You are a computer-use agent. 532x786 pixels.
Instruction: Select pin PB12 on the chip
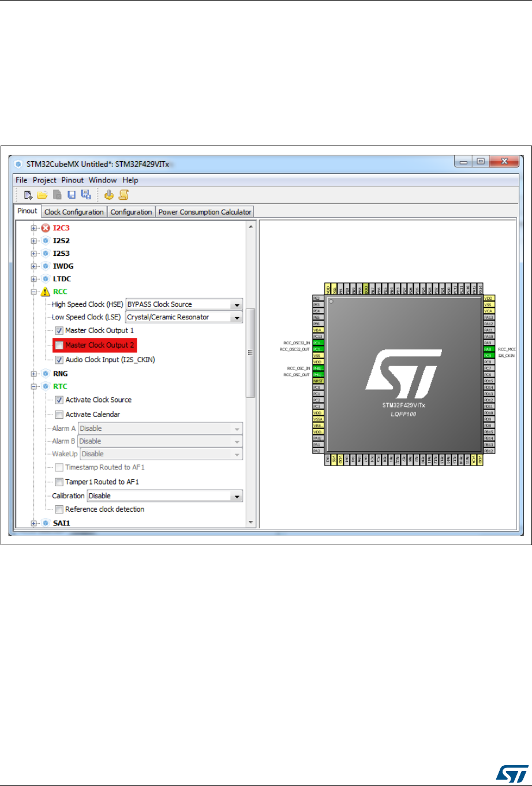pyautogui.click(x=489, y=451)
